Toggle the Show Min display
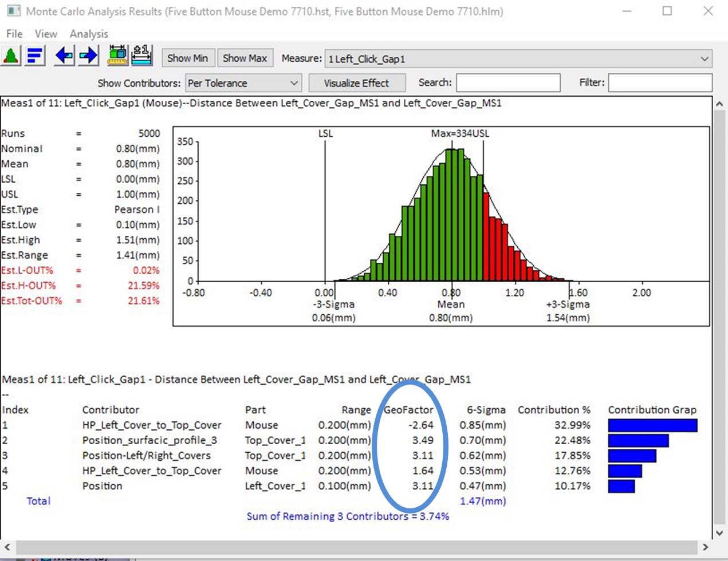 [188, 58]
